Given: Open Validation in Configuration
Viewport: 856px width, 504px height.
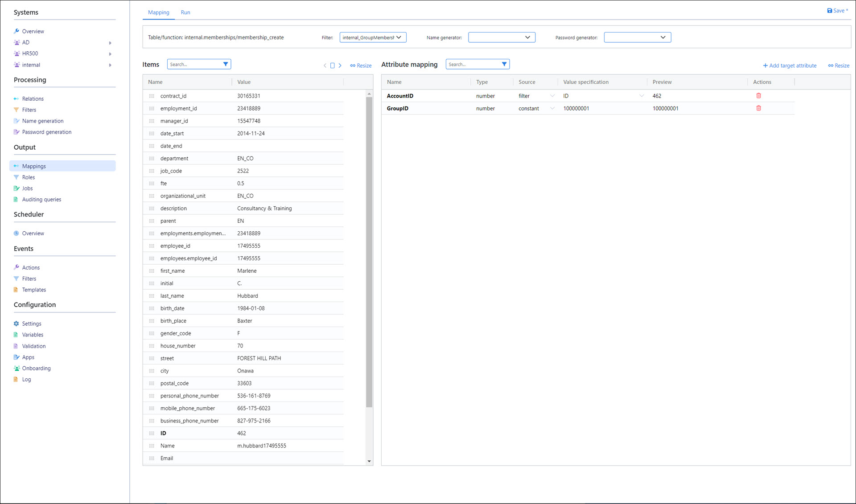Looking at the screenshot, I should (x=34, y=346).
